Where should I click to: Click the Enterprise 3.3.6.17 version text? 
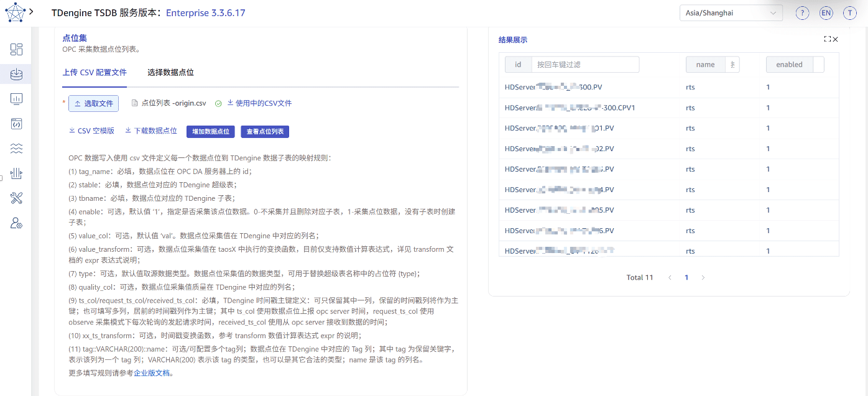click(x=206, y=13)
